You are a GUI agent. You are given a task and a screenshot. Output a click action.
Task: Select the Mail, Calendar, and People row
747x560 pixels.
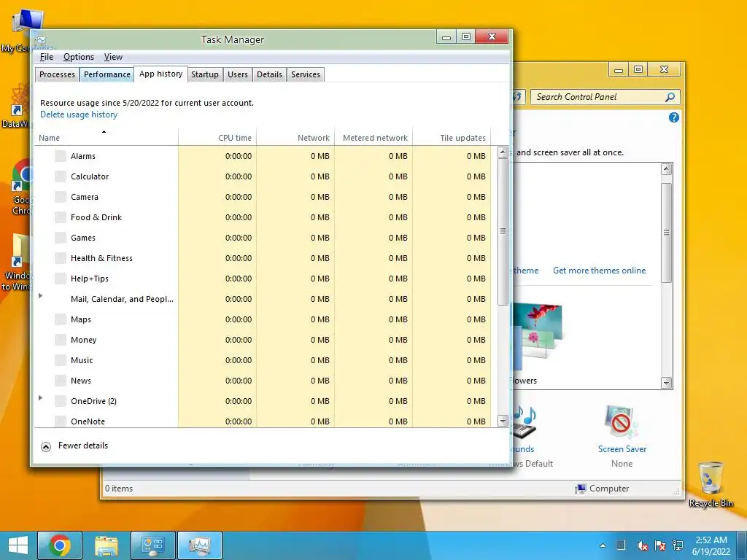(x=263, y=299)
